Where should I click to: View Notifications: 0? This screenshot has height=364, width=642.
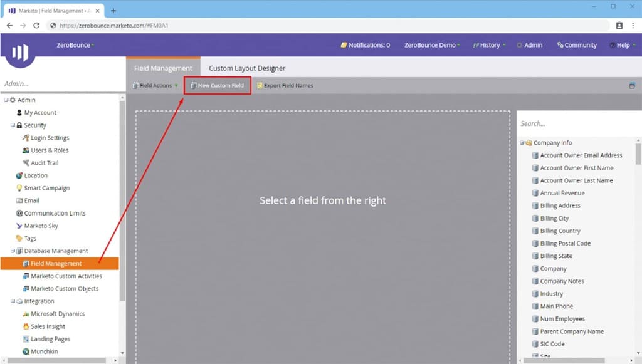click(366, 45)
